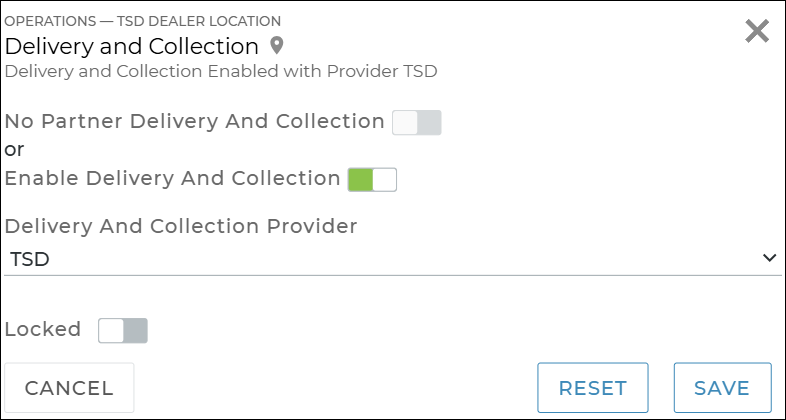The height and width of the screenshot is (420, 786).
Task: Select the TSD value in the provider field
Action: tap(30, 259)
